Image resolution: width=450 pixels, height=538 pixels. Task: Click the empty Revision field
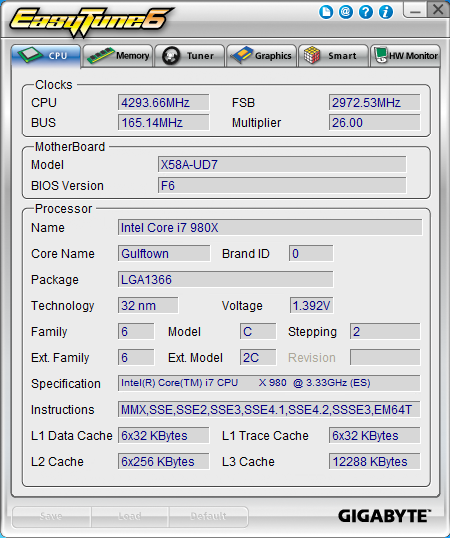click(385, 358)
